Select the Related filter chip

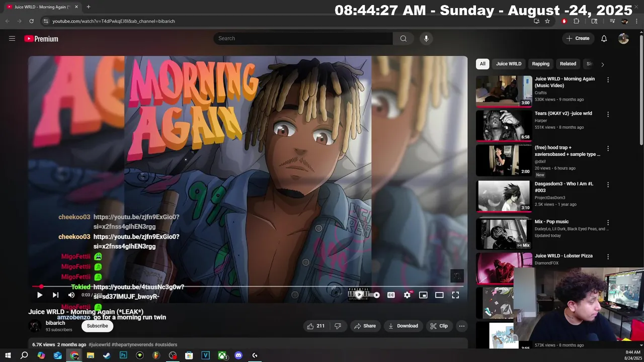[x=568, y=64]
